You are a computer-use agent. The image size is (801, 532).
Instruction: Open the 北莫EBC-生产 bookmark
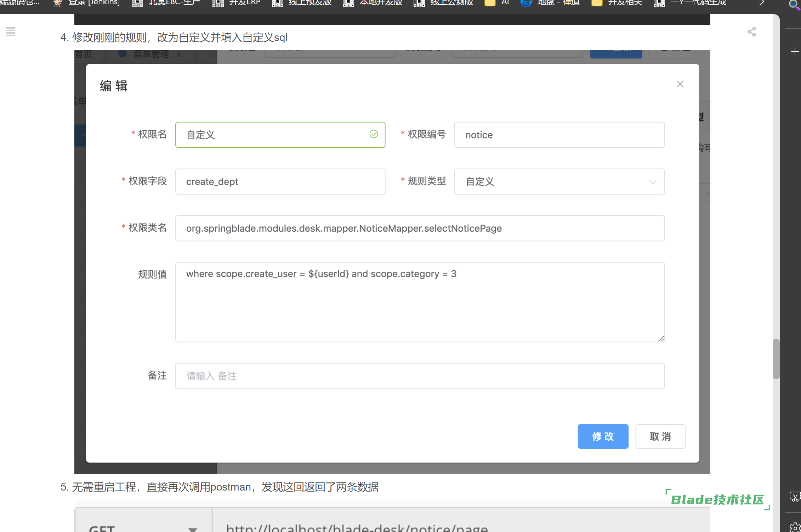pos(166,3)
